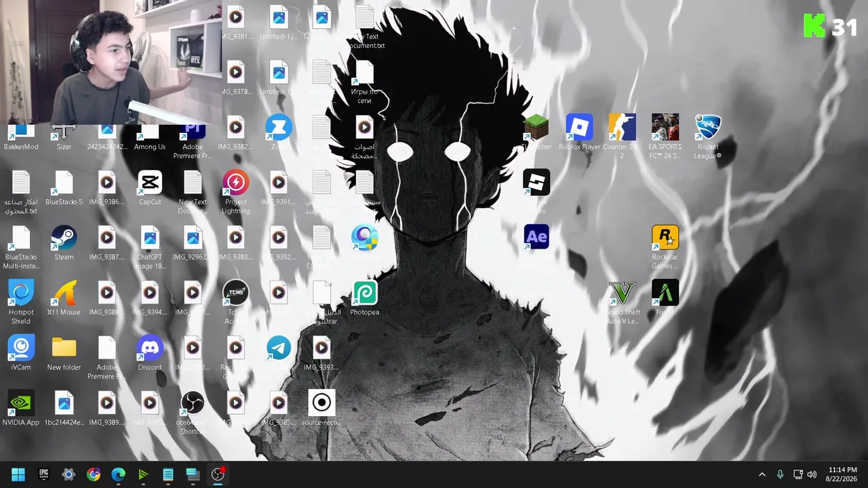Select the Project Lightning shortcut
The width and height of the screenshot is (868, 488).
point(235,192)
